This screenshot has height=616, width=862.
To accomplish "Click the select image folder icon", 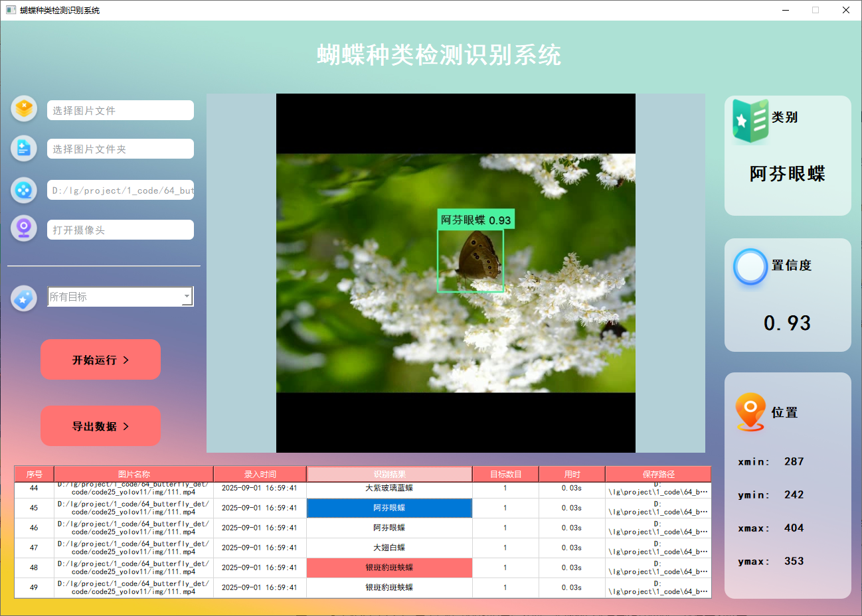I will click(24, 148).
